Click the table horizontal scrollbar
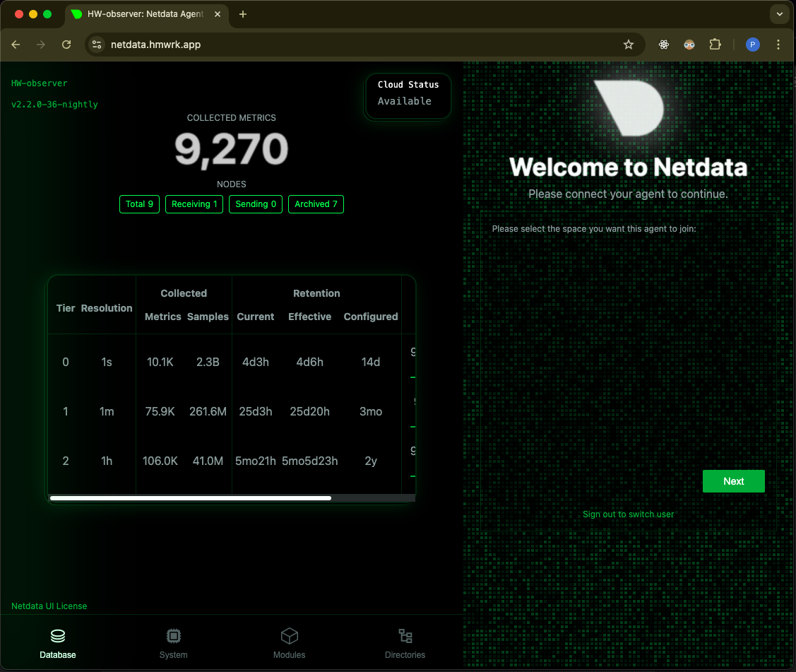 191,498
